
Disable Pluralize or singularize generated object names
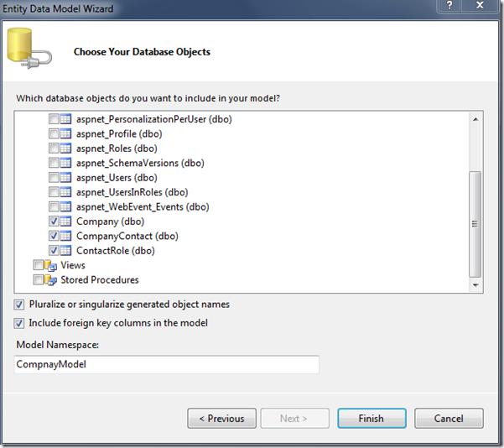(x=19, y=305)
